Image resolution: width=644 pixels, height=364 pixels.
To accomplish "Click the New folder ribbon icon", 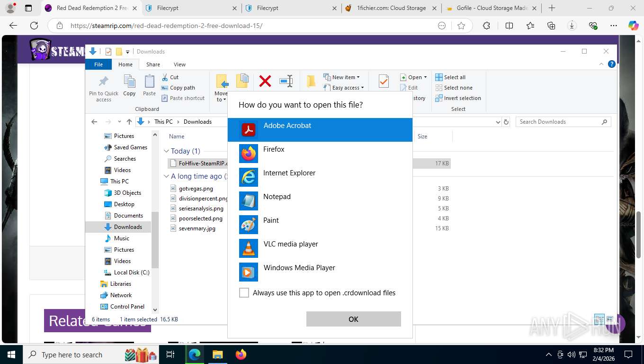I will 311,81.
